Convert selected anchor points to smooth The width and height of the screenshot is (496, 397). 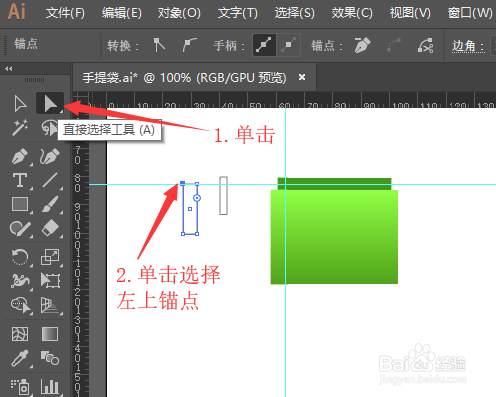coord(189,45)
